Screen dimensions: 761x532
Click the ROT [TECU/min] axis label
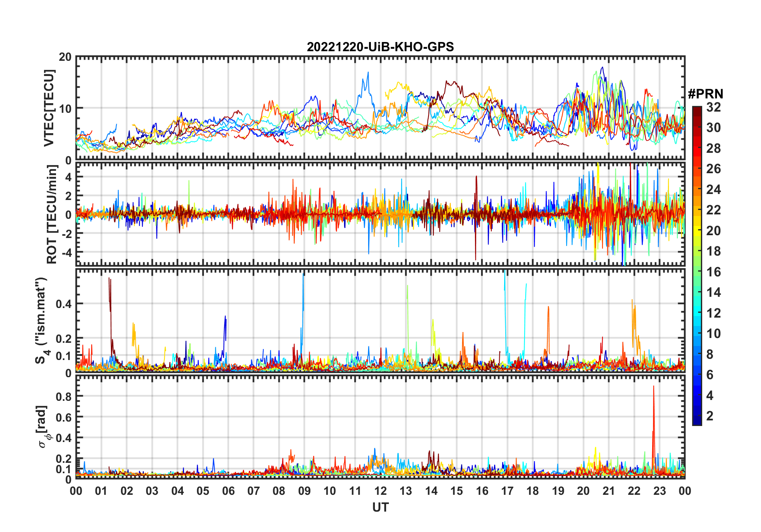(52, 214)
